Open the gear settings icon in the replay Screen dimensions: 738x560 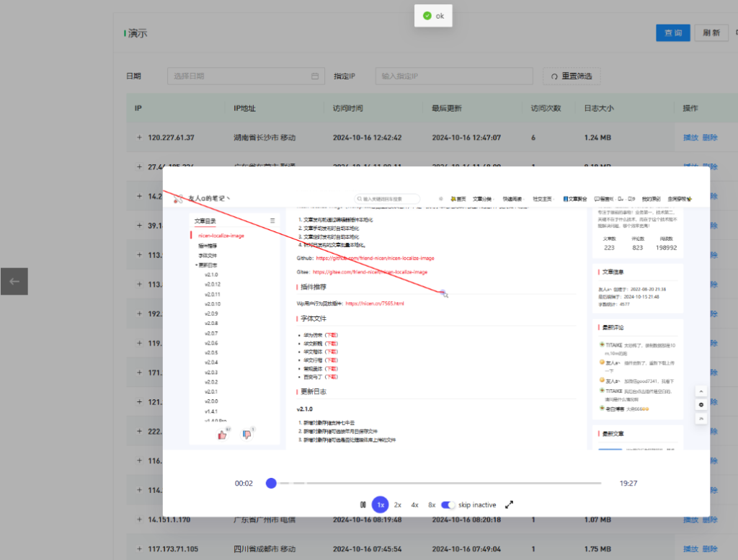[701, 404]
